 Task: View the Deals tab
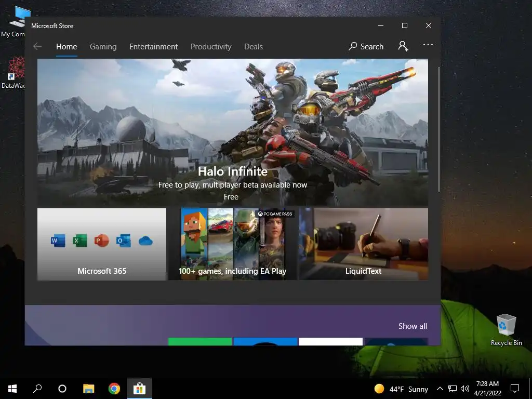click(x=254, y=46)
